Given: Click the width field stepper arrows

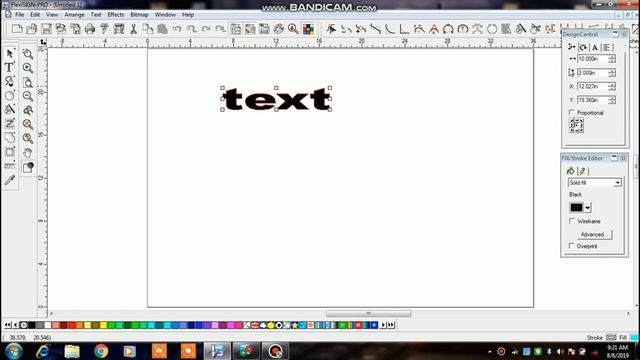Looking at the screenshot, I should [612, 59].
